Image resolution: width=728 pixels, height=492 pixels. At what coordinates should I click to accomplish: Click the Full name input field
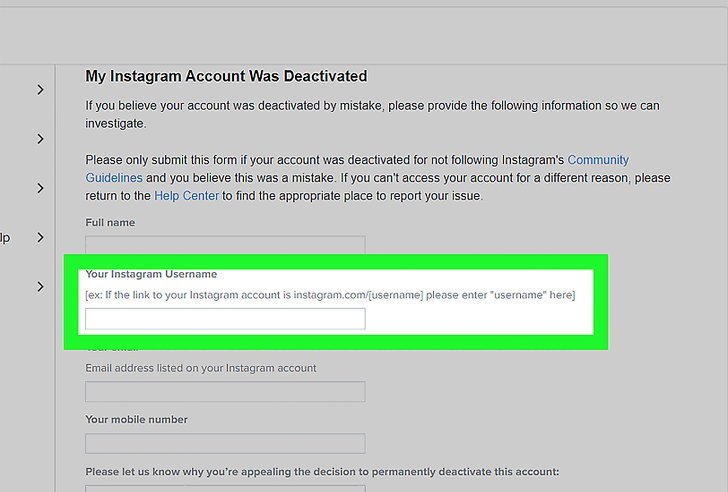[x=225, y=245]
